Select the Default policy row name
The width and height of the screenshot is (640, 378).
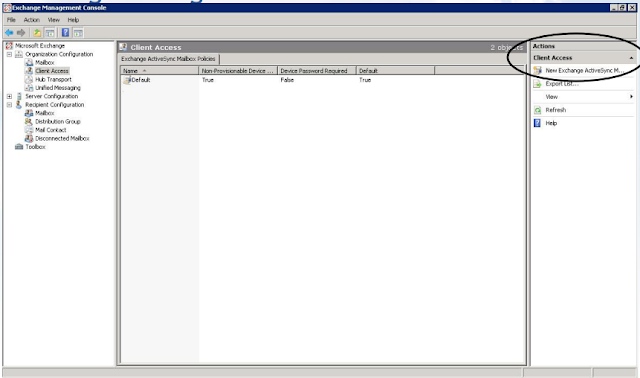tap(141, 80)
